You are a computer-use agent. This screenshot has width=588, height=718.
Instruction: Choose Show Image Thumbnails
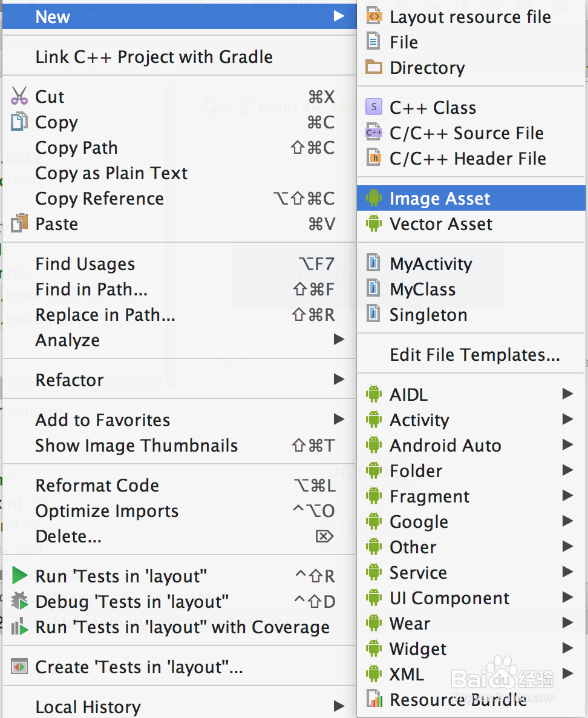point(179,445)
